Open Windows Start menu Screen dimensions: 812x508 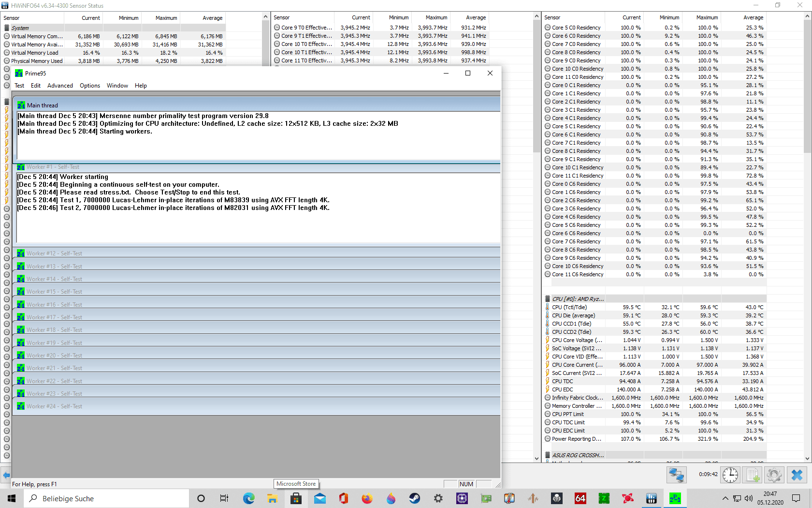(x=12, y=498)
